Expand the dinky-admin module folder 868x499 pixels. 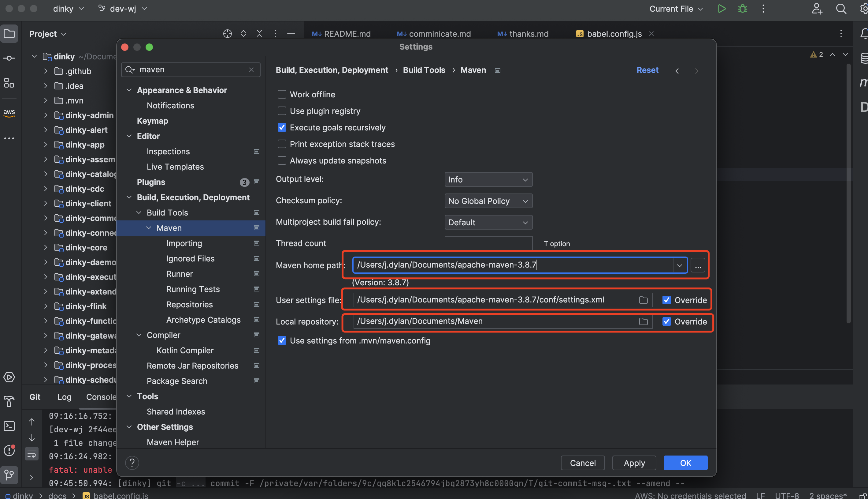tap(46, 115)
